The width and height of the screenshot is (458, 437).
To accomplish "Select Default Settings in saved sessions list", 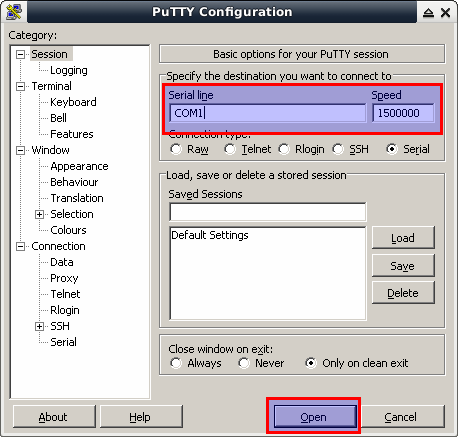I will pos(210,235).
